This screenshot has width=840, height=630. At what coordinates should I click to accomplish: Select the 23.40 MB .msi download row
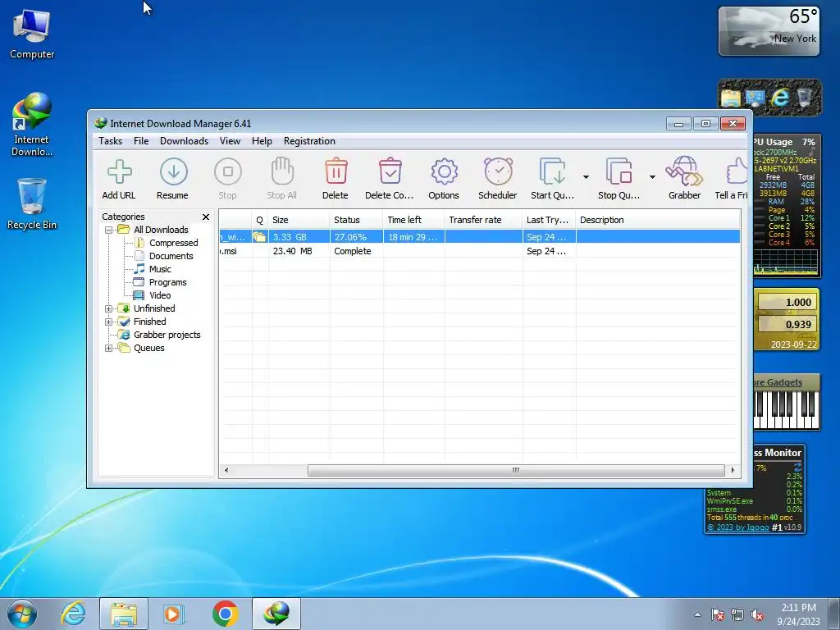coord(479,251)
